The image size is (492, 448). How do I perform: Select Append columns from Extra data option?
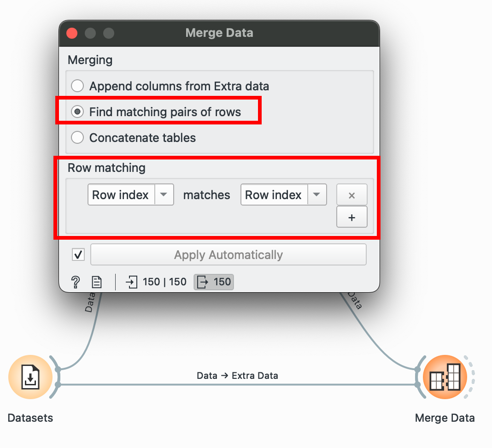[x=77, y=86]
